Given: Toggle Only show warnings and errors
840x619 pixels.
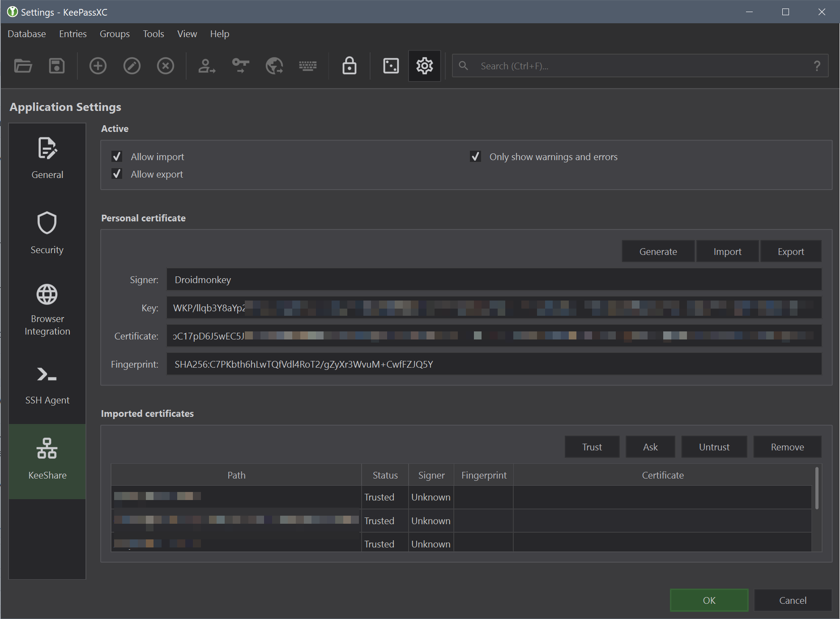Looking at the screenshot, I should click(476, 156).
